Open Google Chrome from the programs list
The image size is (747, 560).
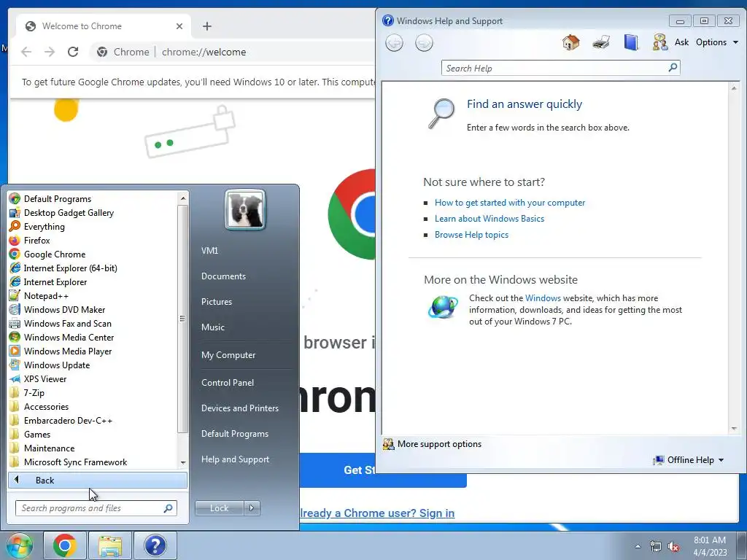pos(54,254)
